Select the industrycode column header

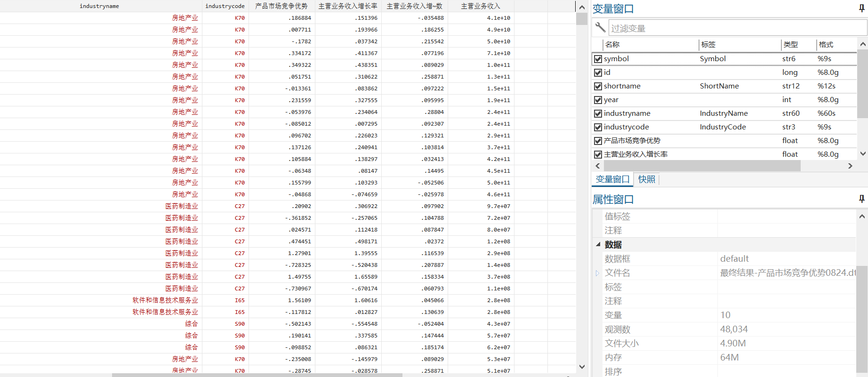click(225, 6)
